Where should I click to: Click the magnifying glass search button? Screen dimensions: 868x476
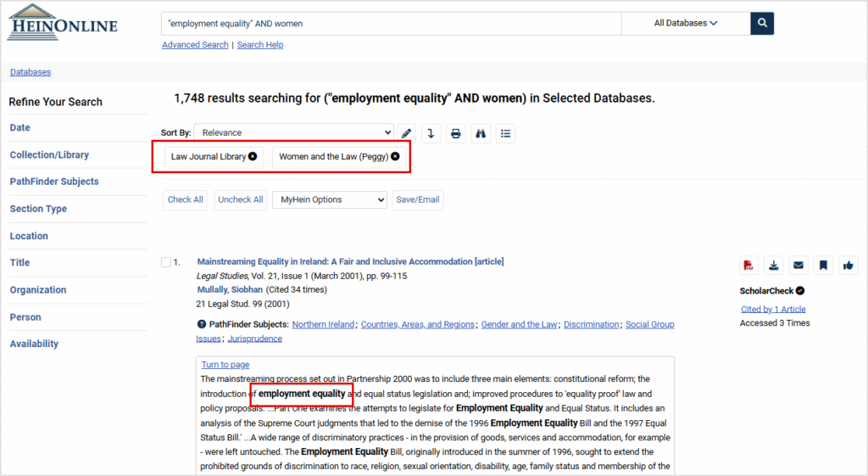(762, 24)
